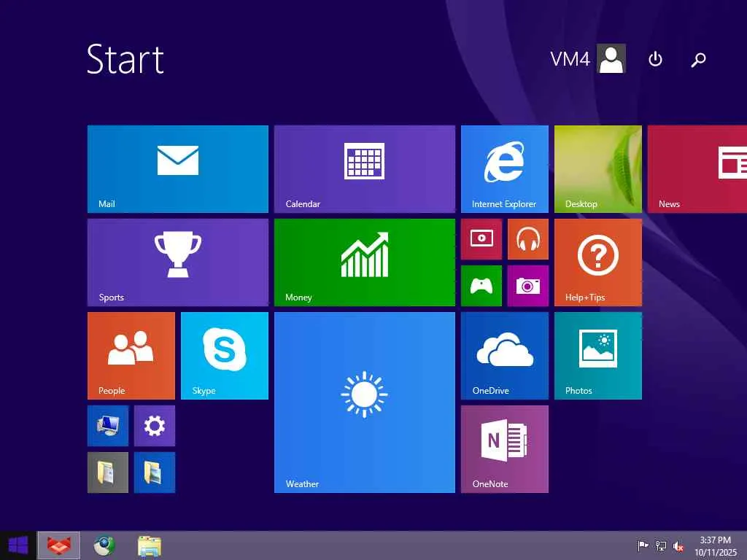Open the Photos tile

click(598, 356)
